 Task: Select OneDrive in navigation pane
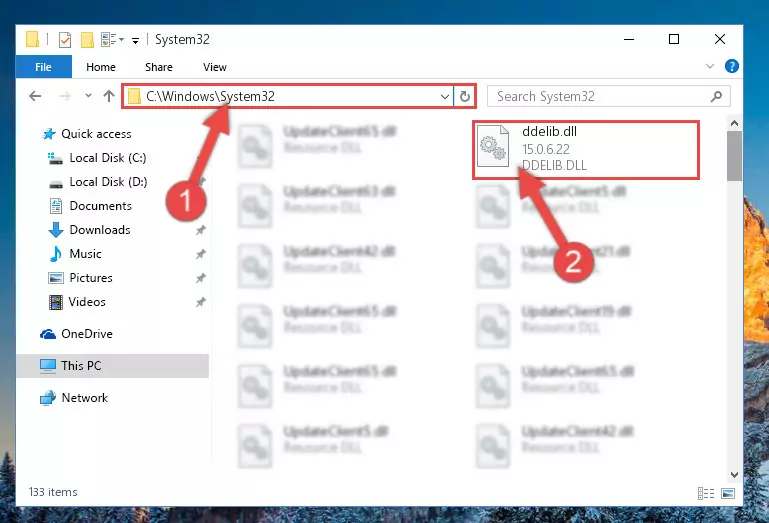pyautogui.click(x=87, y=334)
